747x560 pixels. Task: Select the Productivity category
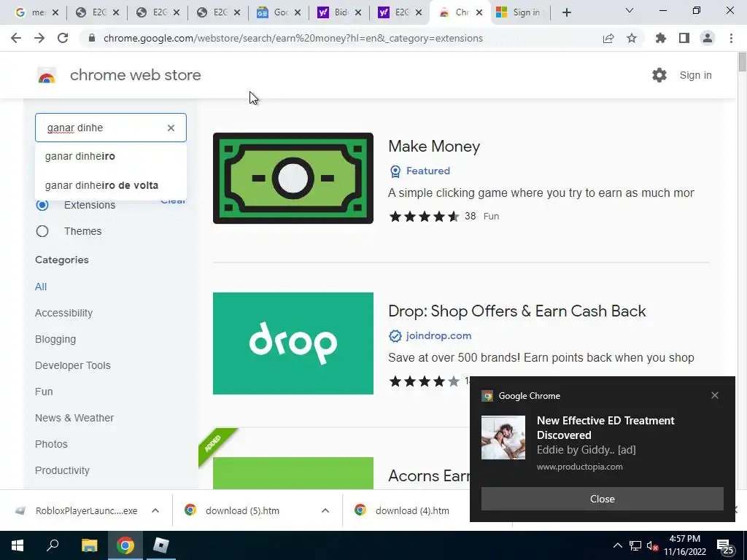pyautogui.click(x=63, y=470)
